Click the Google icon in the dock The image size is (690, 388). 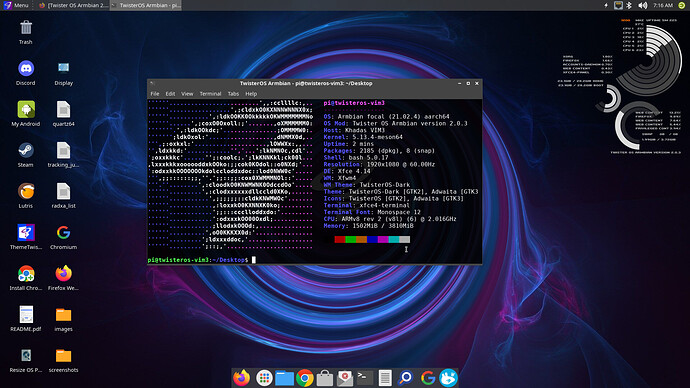(427, 378)
